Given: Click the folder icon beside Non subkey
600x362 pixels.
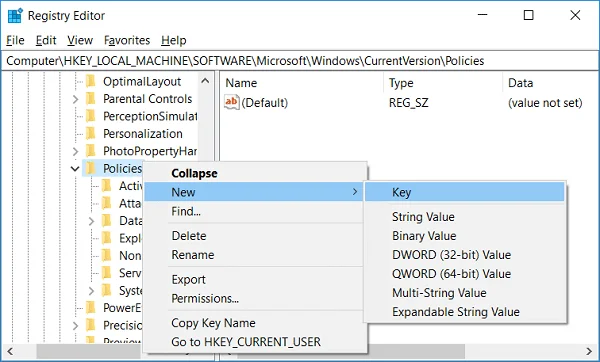Looking at the screenshot, I should pos(106,255).
